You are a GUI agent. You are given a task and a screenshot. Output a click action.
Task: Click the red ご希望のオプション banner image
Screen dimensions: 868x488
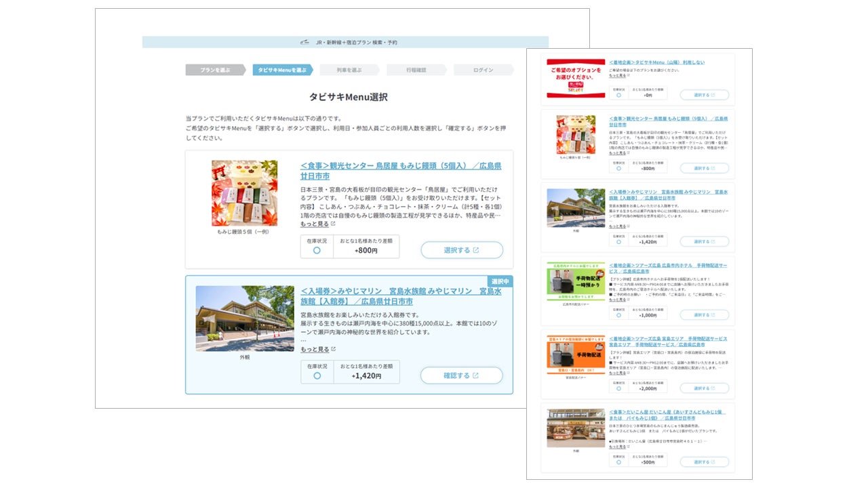pyautogui.click(x=576, y=79)
